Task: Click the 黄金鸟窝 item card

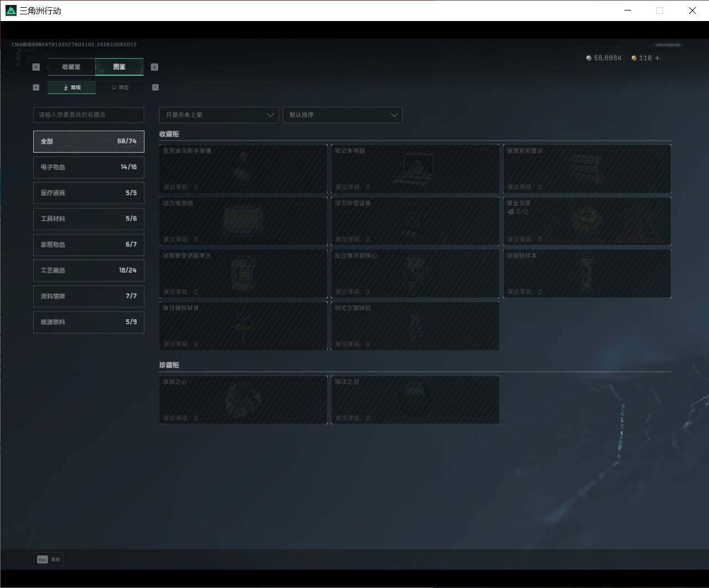Action: (x=587, y=221)
